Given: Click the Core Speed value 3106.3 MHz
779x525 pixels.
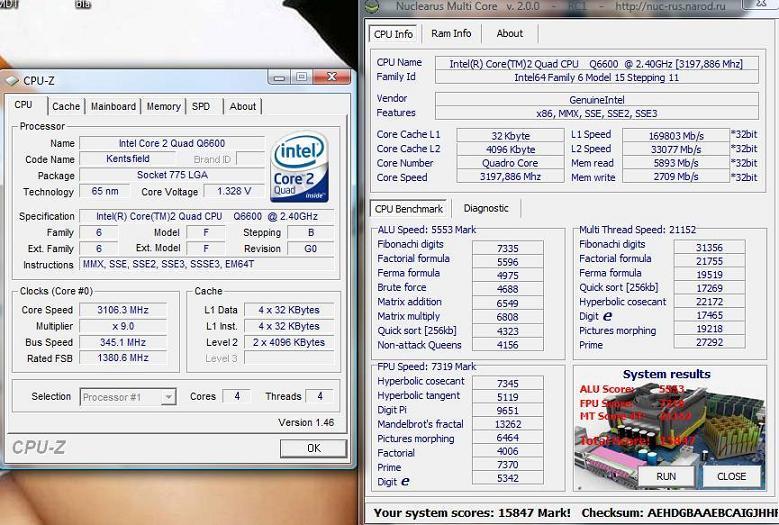Looking at the screenshot, I should click(123, 310).
